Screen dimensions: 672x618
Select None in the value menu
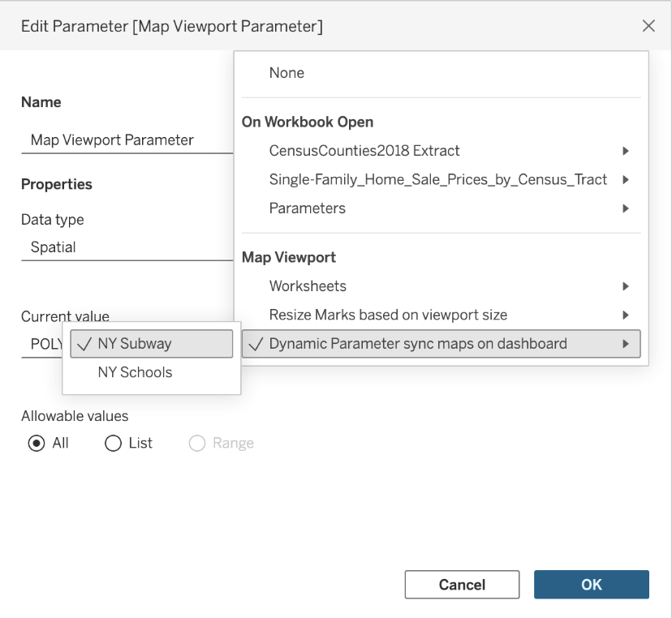tap(286, 73)
